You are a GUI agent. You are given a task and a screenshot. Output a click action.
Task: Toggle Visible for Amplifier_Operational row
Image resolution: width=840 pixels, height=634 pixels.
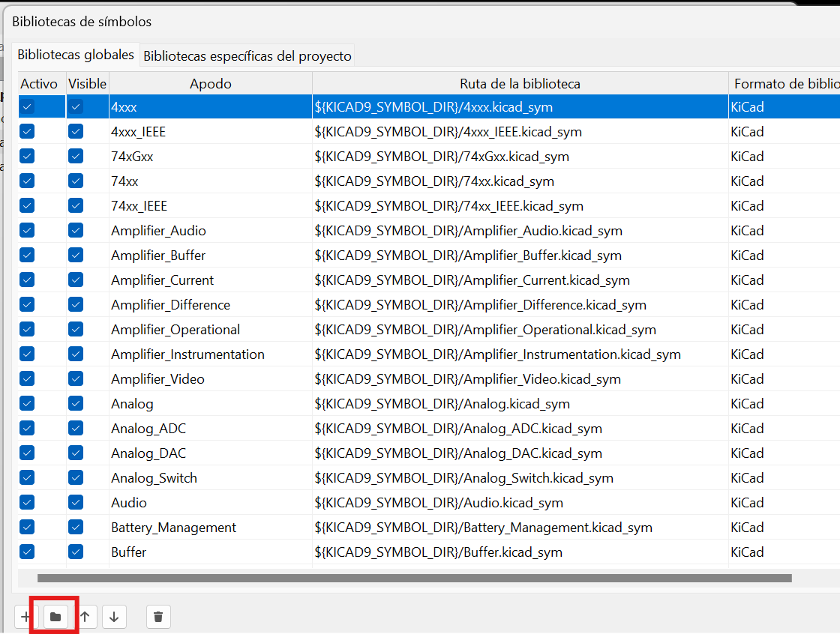coord(76,329)
